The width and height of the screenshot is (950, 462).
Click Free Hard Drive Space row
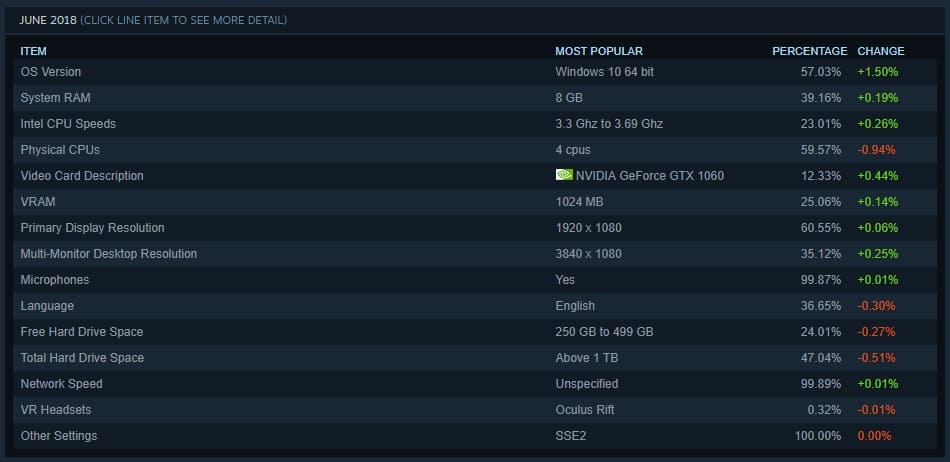pos(474,332)
